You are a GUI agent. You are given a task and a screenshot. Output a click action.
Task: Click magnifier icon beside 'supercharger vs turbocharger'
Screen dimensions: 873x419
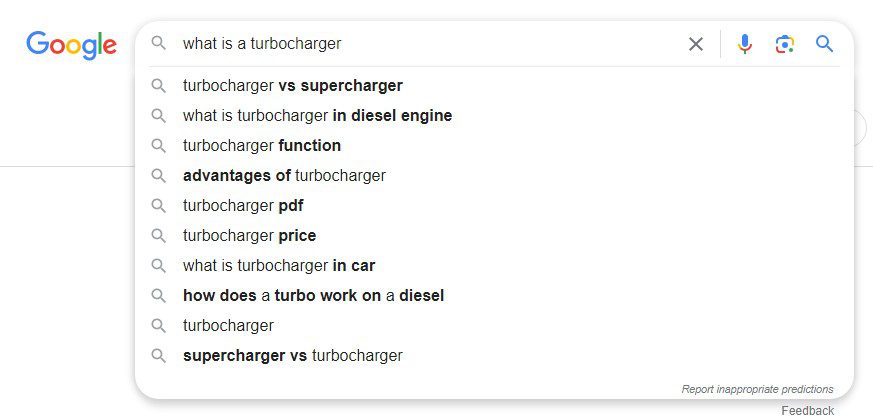[x=159, y=356]
